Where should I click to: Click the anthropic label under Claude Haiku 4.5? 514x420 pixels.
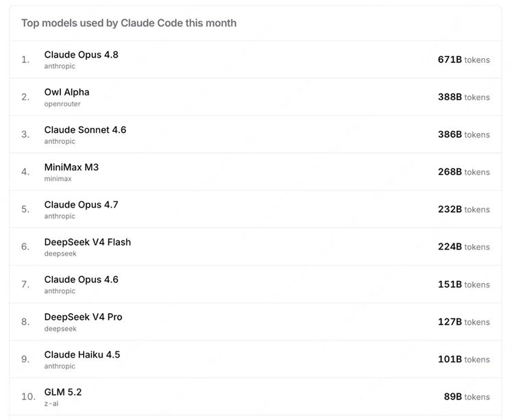60,367
